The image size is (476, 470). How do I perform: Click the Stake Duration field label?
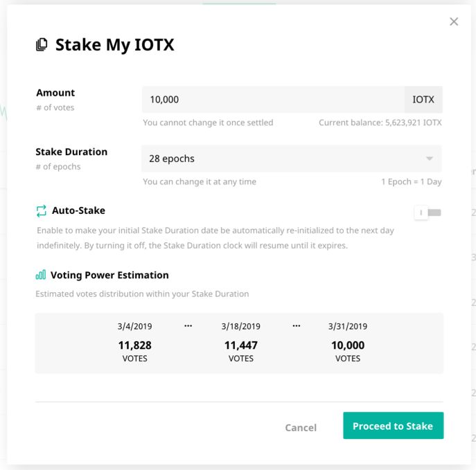pos(71,152)
